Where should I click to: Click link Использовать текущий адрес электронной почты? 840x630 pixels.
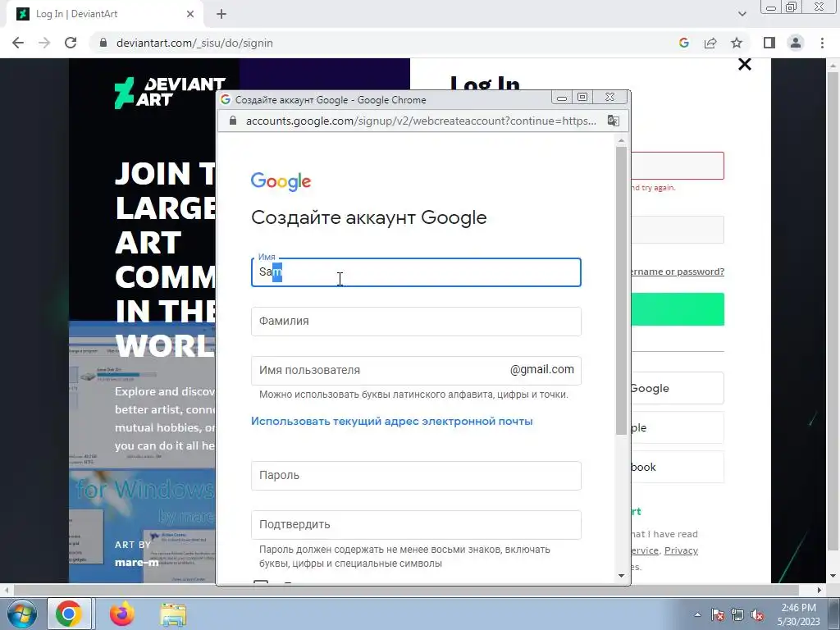tap(391, 421)
